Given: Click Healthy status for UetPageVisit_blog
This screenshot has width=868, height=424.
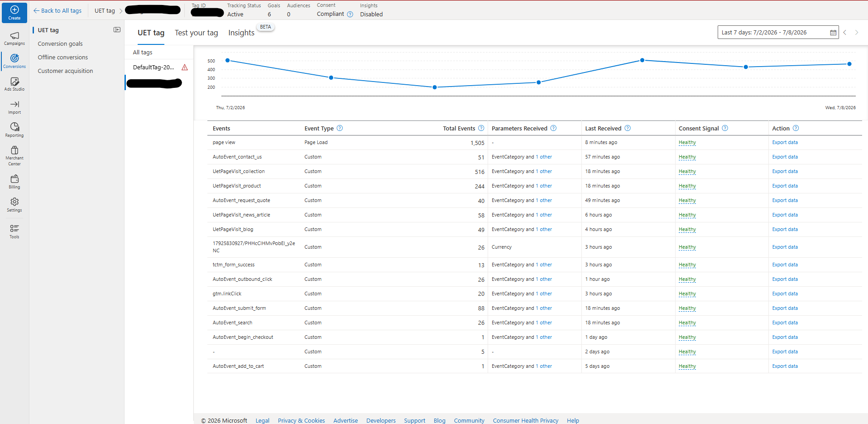Looking at the screenshot, I should point(687,229).
